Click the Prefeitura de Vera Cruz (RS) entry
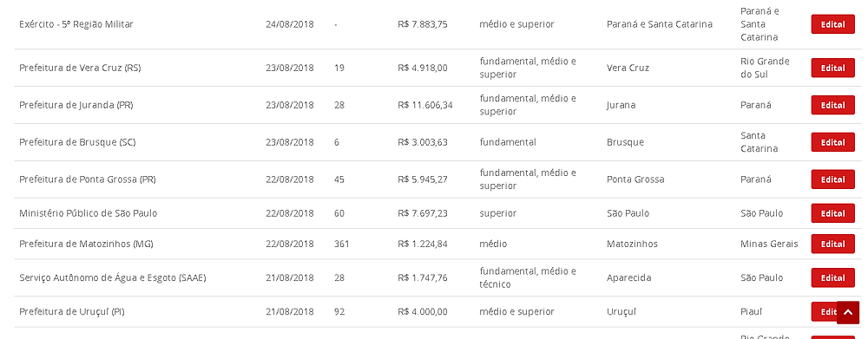This screenshot has width=868, height=339. pyautogui.click(x=80, y=68)
